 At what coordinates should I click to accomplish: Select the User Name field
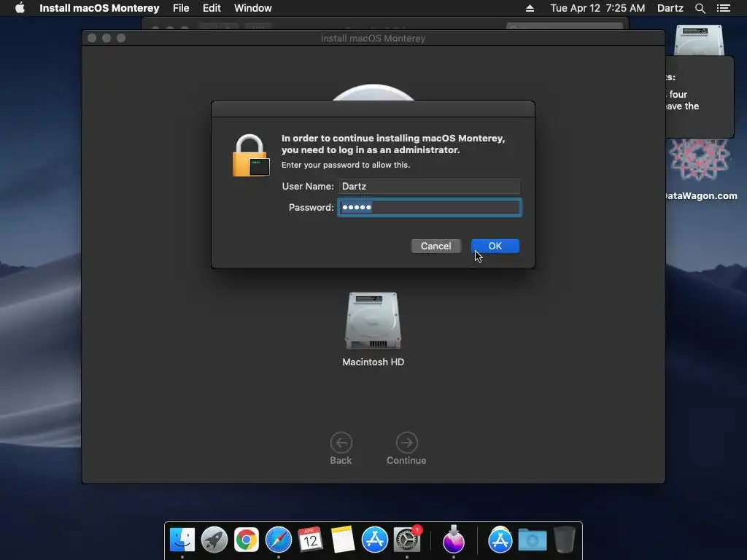click(429, 186)
